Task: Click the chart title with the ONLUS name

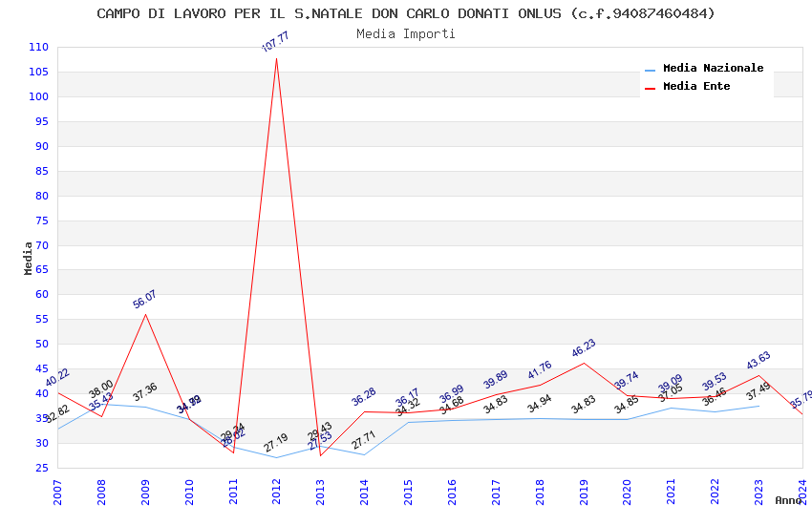Action: (x=406, y=13)
